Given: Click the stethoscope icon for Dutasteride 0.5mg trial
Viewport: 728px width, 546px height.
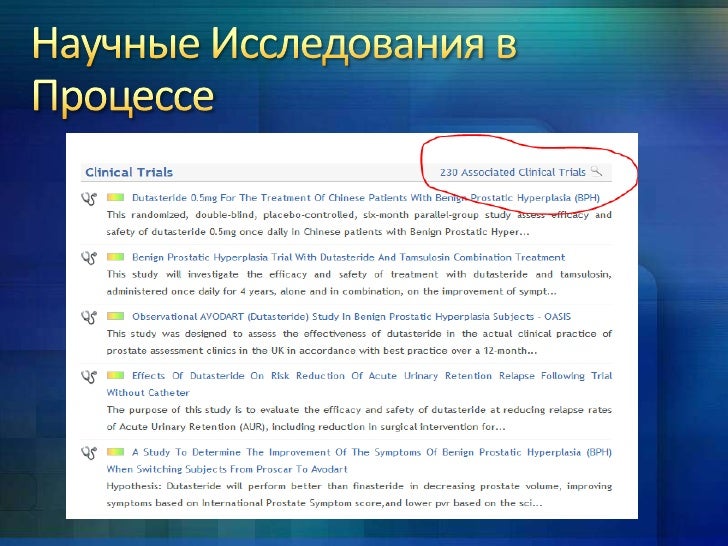Looking at the screenshot, I should pyautogui.click(x=89, y=199).
